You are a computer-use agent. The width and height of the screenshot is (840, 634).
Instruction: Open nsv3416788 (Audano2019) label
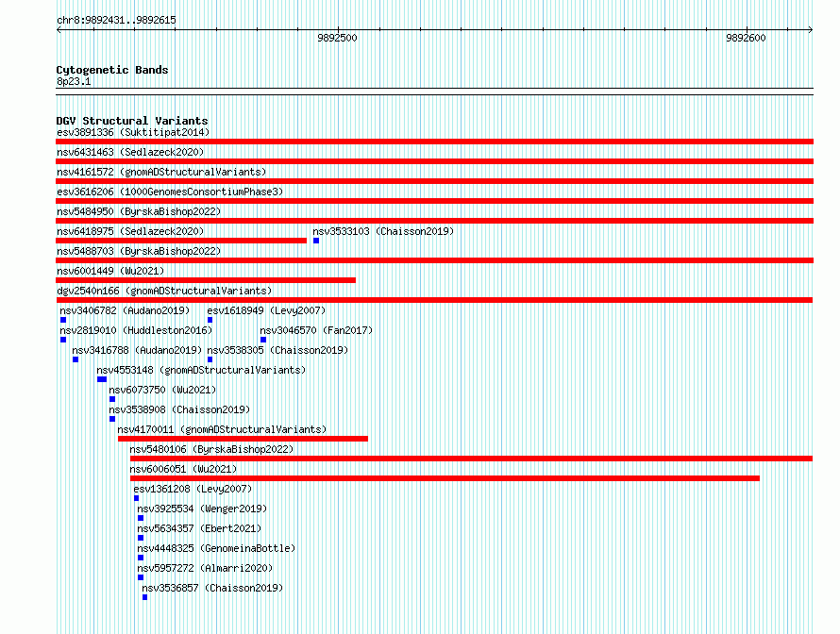tap(137, 350)
